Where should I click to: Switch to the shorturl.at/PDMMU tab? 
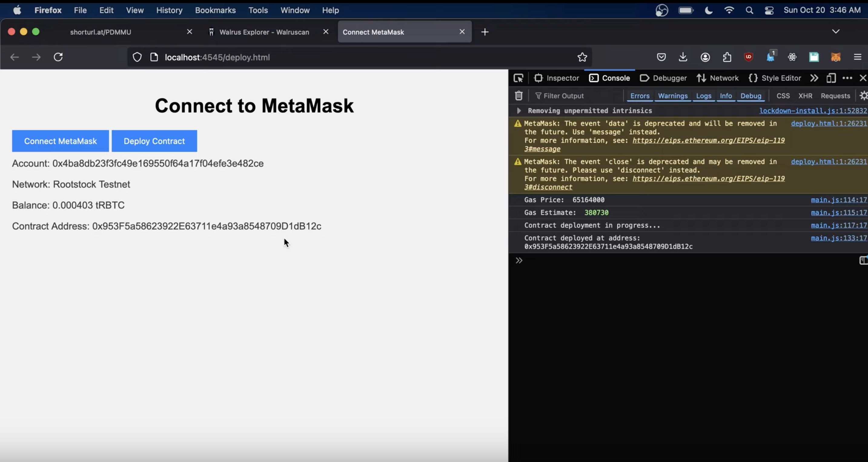point(101,32)
